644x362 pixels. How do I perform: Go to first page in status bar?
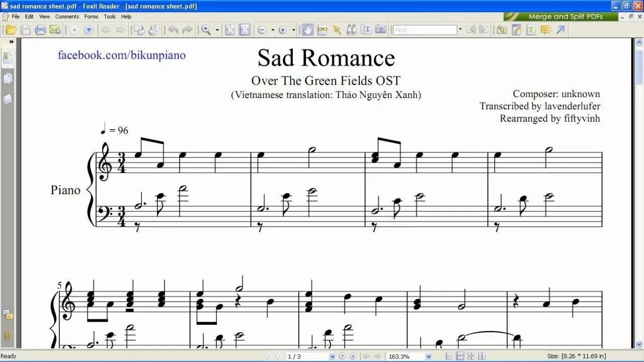(x=268, y=356)
